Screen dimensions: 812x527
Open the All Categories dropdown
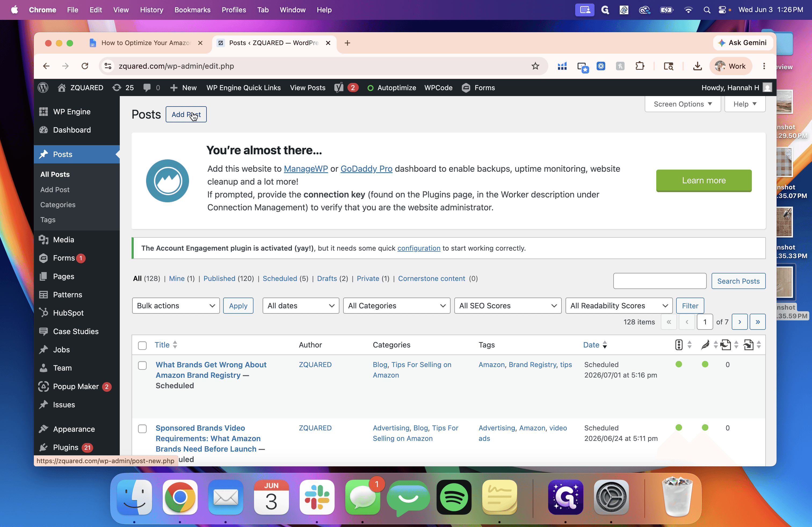click(396, 305)
